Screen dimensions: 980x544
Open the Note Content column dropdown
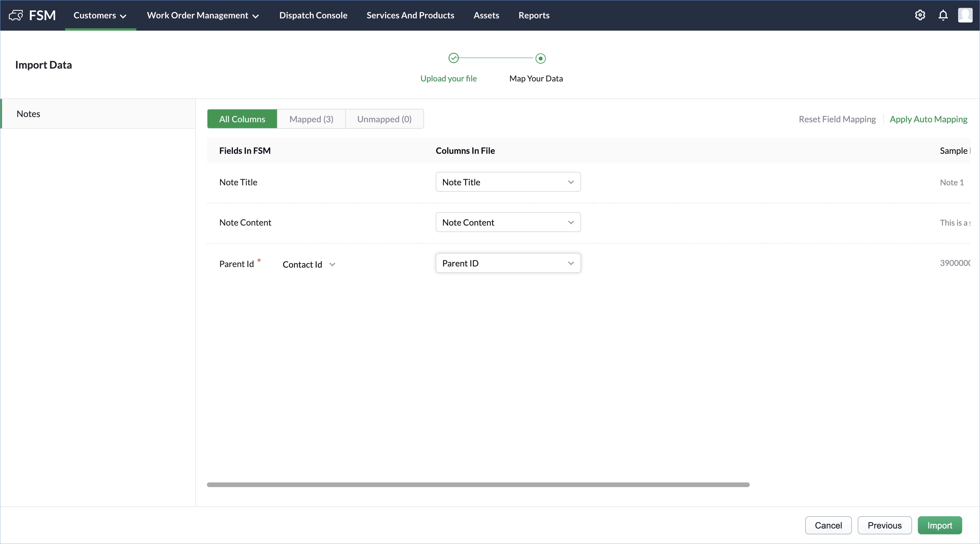[508, 223]
